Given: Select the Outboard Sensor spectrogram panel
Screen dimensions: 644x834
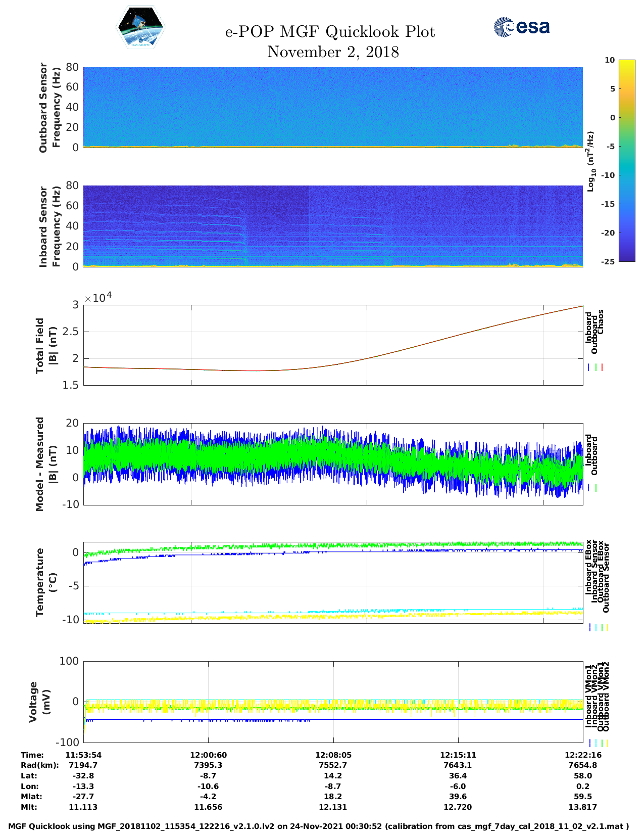Looking at the screenshot, I should coord(333,107).
